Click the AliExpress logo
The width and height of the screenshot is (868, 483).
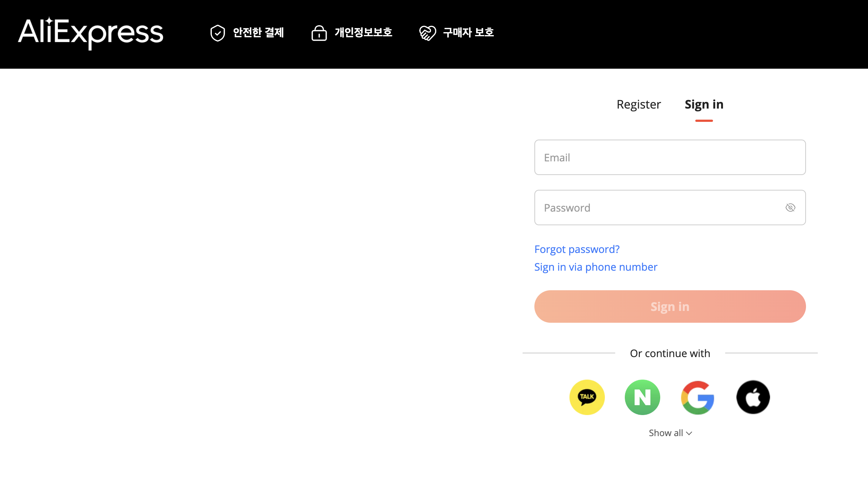pyautogui.click(x=90, y=33)
